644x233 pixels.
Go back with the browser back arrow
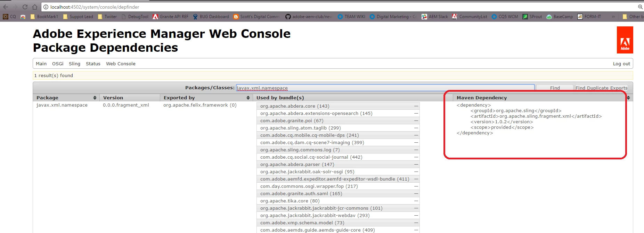(x=6, y=7)
